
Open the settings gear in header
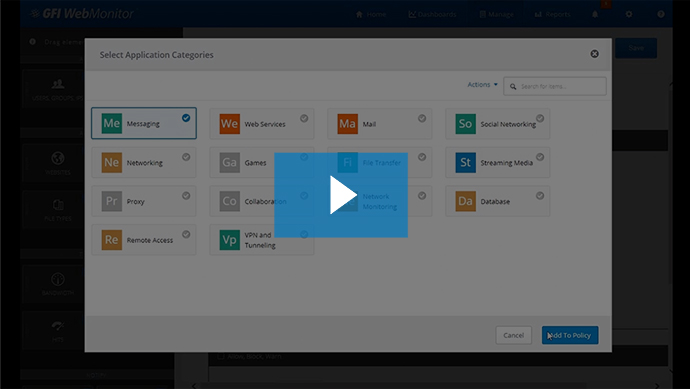point(629,14)
